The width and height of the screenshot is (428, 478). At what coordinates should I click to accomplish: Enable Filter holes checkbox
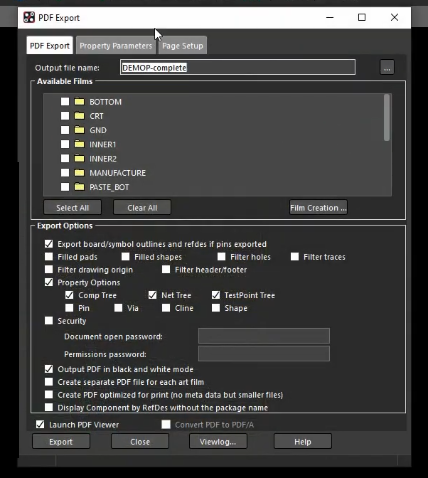(x=221, y=257)
